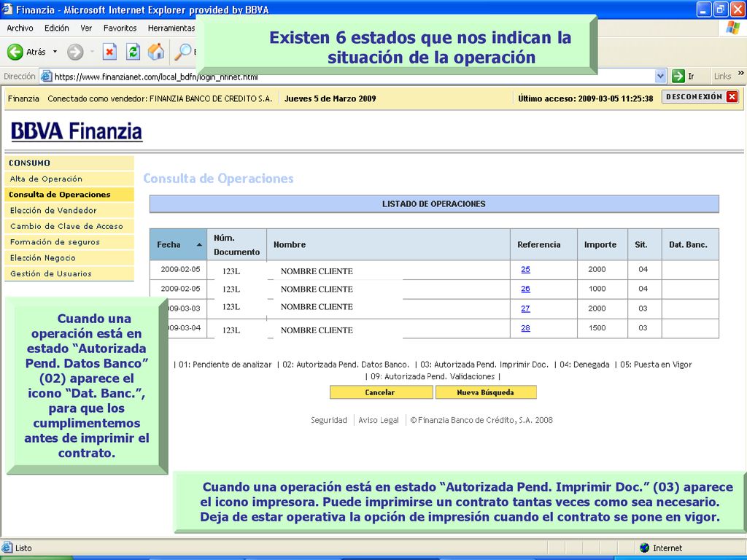Click the DESCONEXIÓN button
Viewport: 747px width, 560px height.
click(x=700, y=97)
